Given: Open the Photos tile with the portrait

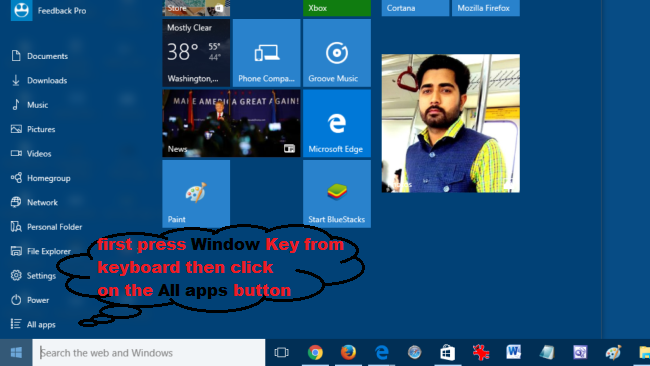Looking at the screenshot, I should pos(451,123).
